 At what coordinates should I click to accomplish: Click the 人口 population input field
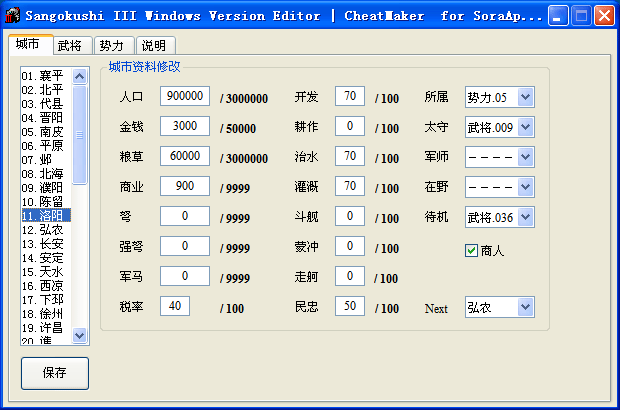[184, 97]
